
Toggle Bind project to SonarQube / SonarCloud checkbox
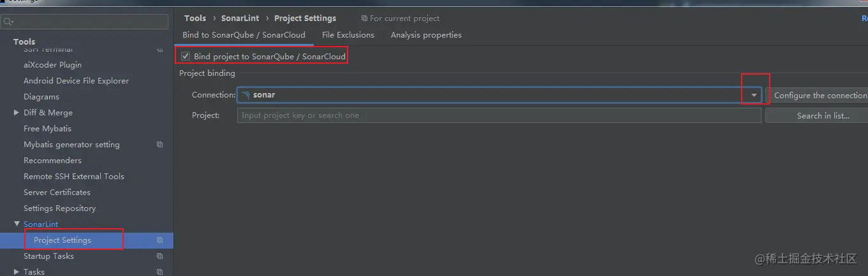click(186, 56)
